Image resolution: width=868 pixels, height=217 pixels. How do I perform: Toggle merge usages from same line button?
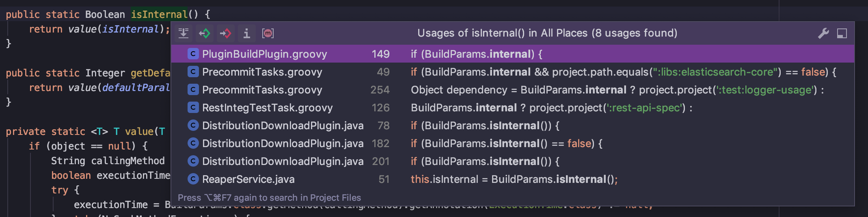click(184, 33)
